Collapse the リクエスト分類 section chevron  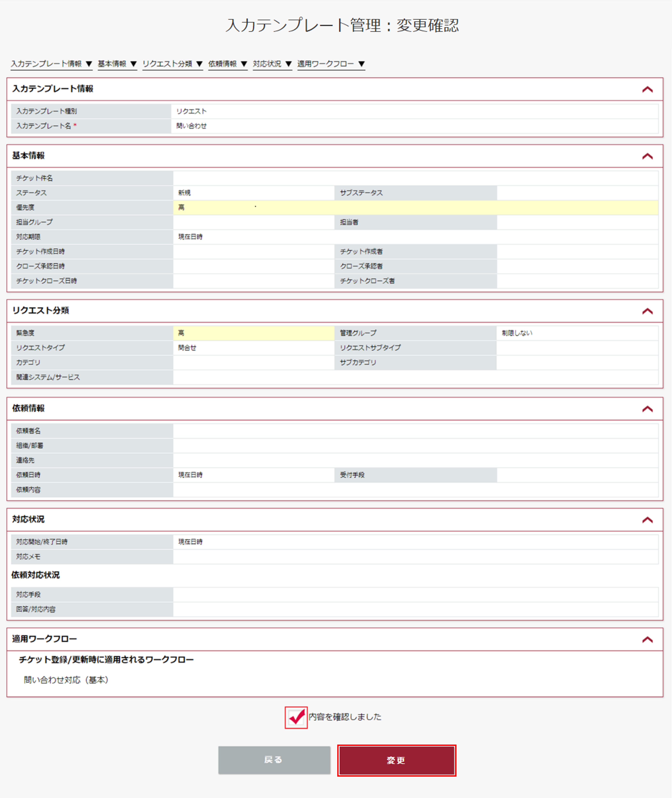647,311
